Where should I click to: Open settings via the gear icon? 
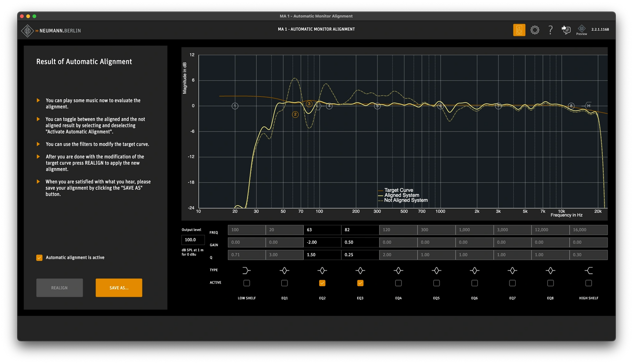(x=535, y=30)
